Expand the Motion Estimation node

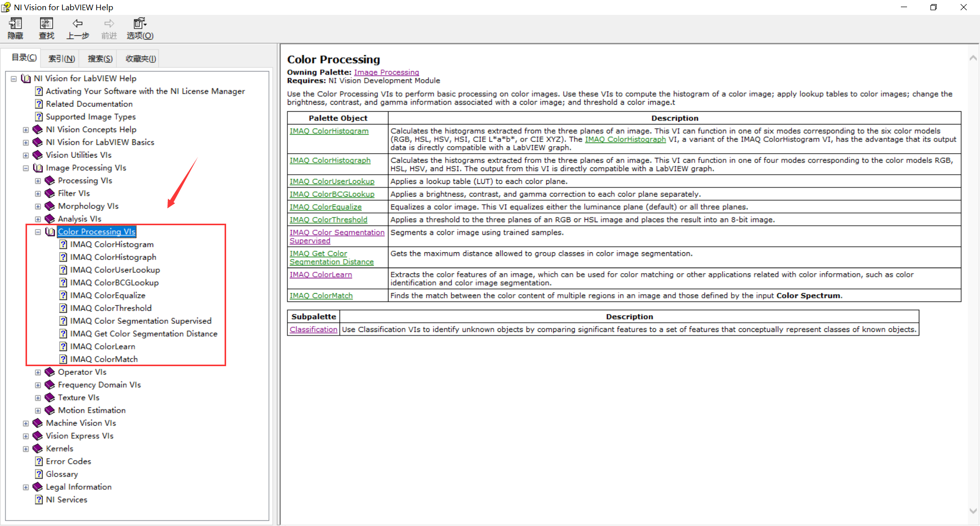pos(38,411)
